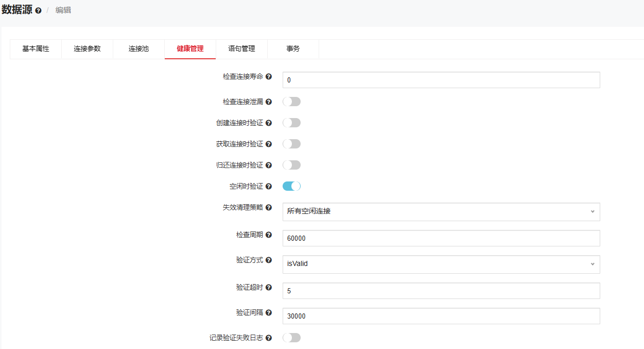Screen dimensions: 644x349
Task: Switch to the 连接参数 tab
Action: [88, 49]
